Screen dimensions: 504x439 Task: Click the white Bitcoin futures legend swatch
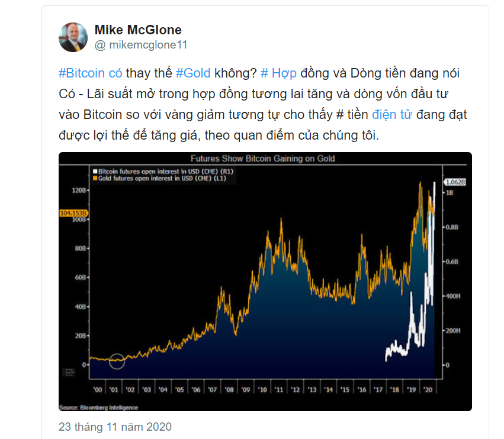[x=95, y=172]
